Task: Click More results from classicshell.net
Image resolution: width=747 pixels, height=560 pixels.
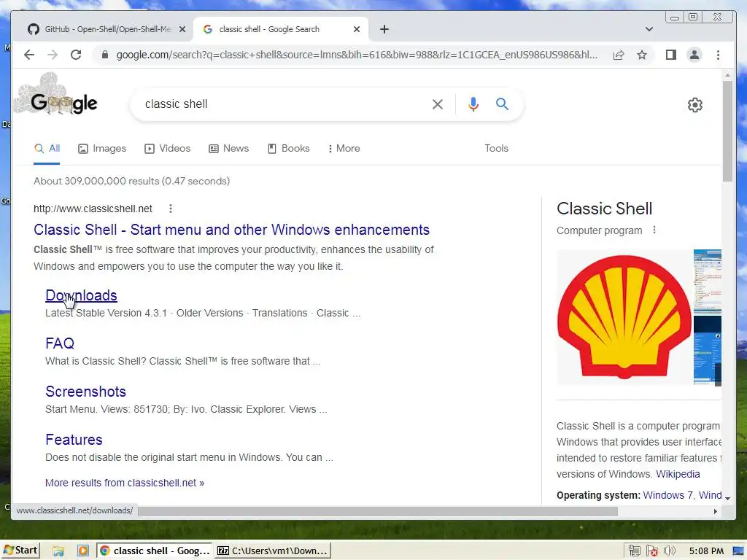Action: 125,483
